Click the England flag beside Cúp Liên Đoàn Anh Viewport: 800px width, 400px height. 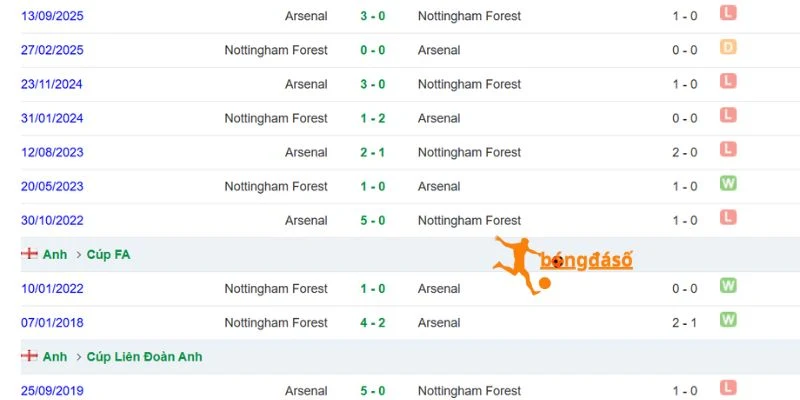29,356
